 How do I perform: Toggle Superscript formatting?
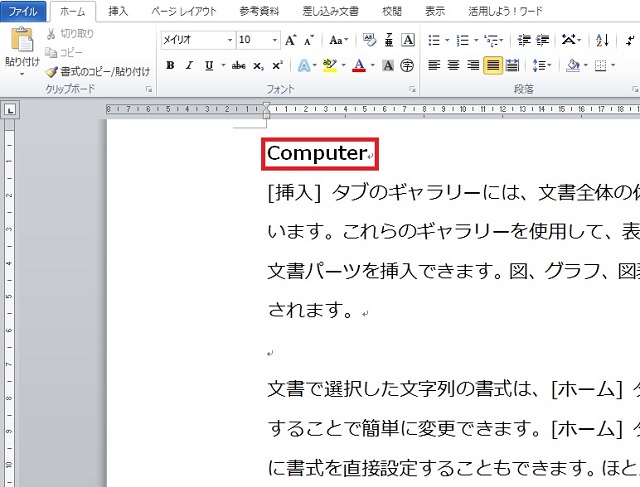tap(278, 65)
